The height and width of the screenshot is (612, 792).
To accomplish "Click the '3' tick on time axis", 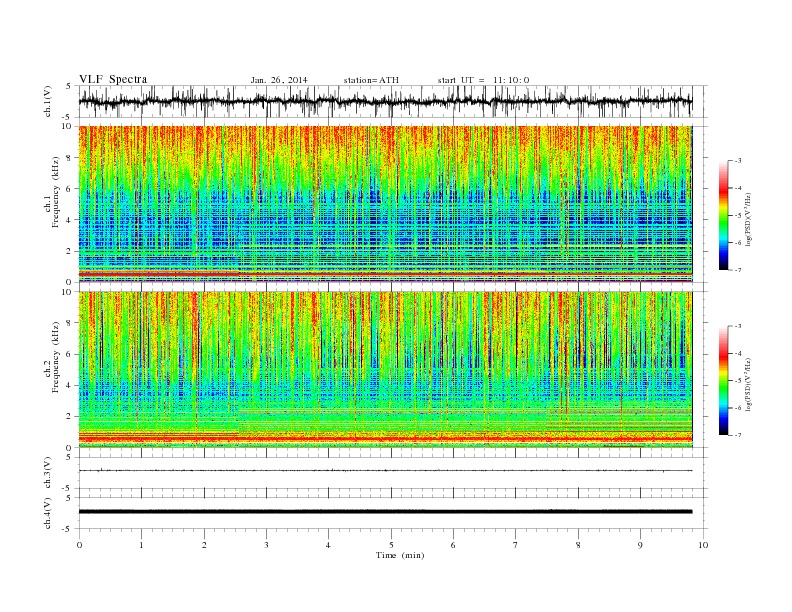I will pyautogui.click(x=266, y=545).
